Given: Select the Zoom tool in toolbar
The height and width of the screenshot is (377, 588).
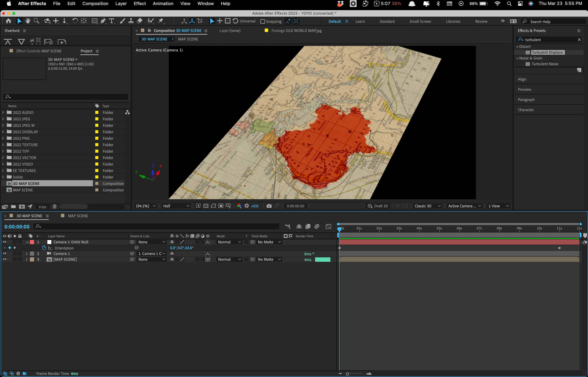Looking at the screenshot, I should tap(36, 21).
